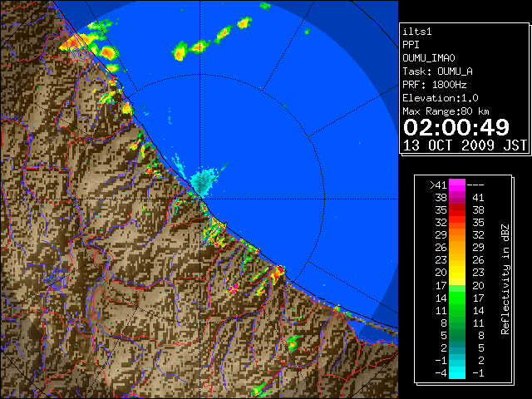
Task: Click the 02:00:49 timestamp
Action: (x=456, y=127)
